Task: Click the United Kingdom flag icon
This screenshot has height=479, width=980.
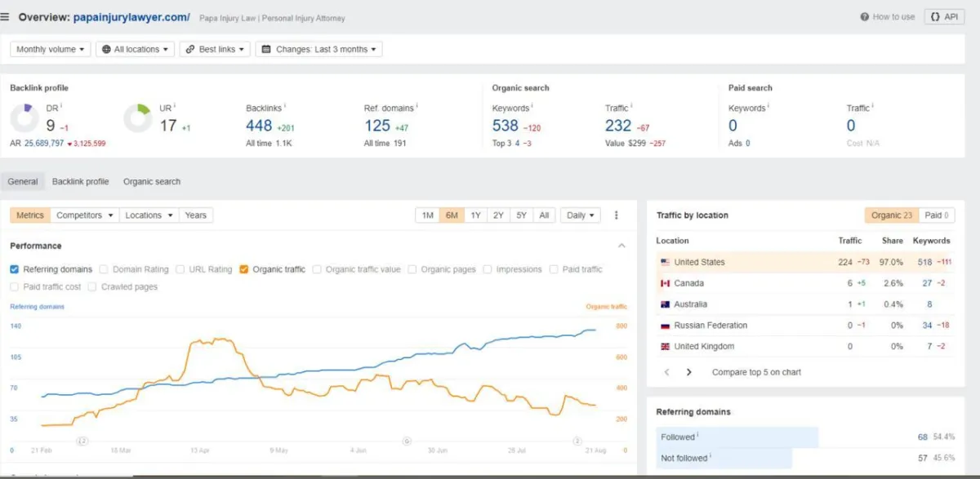Action: 666,347
